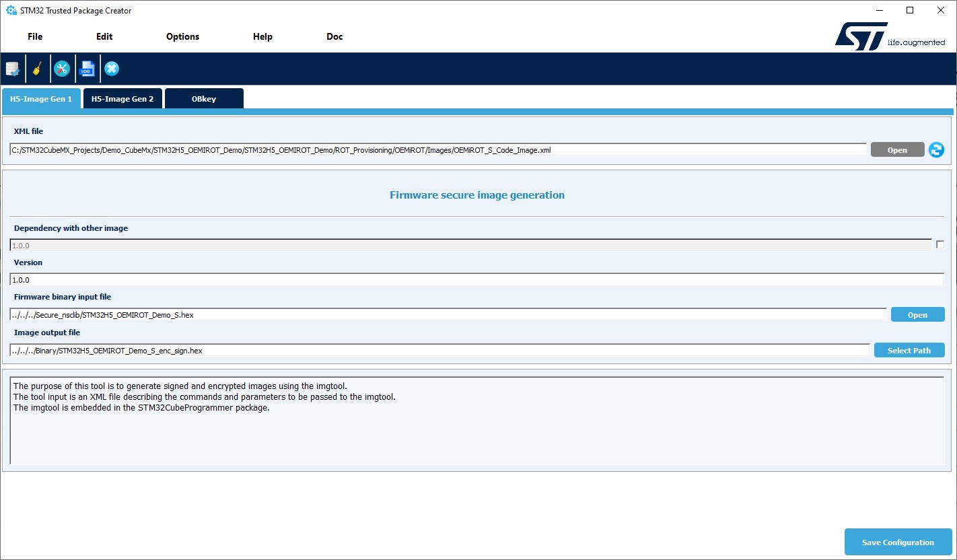Click the blue X close icon in toolbar
Image resolution: width=957 pixels, height=560 pixels.
(x=112, y=69)
